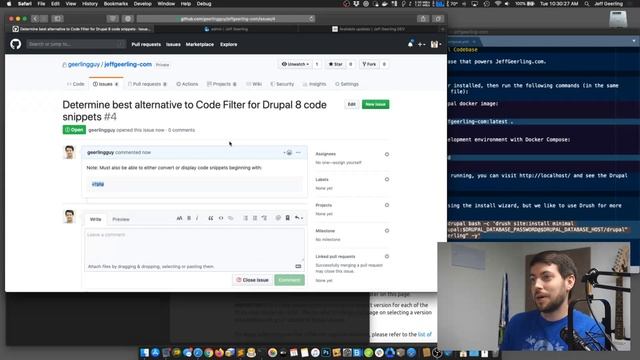Screen dimensions: 640x360
Task: Open the Develop menu in menu bar
Action: coord(142,4)
